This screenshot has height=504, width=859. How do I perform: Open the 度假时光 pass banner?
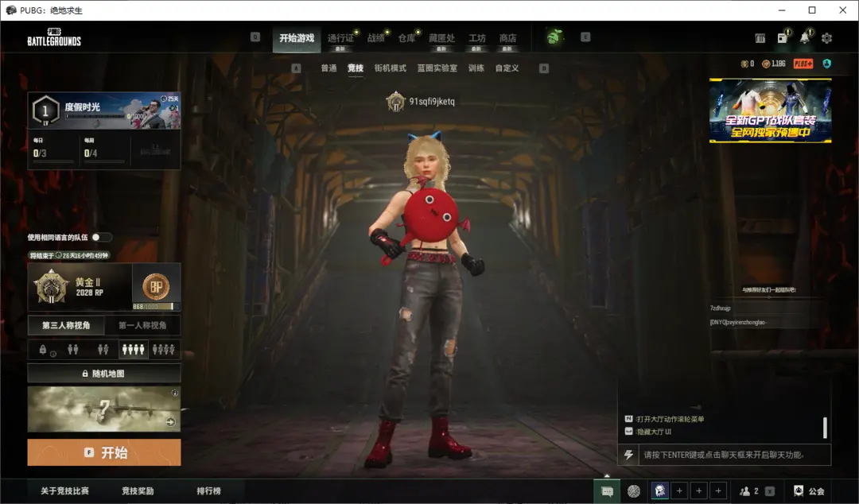104,111
